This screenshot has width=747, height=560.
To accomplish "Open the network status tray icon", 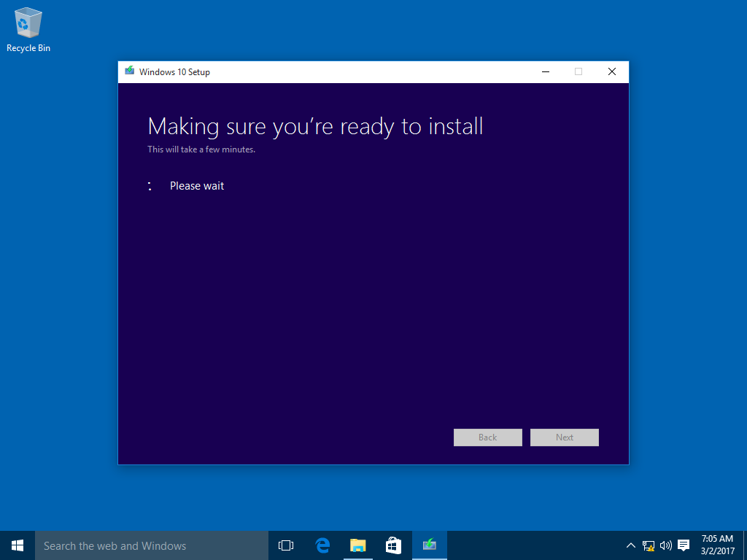I will 648,545.
